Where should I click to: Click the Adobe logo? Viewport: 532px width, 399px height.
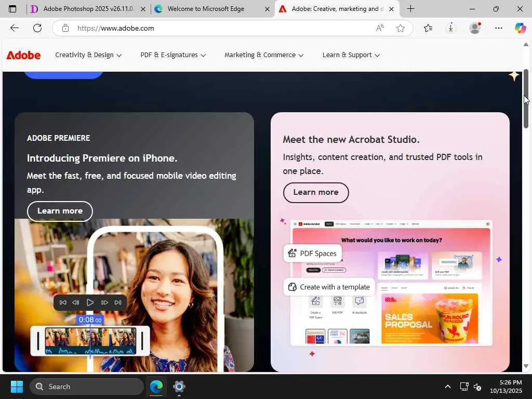pyautogui.click(x=23, y=55)
